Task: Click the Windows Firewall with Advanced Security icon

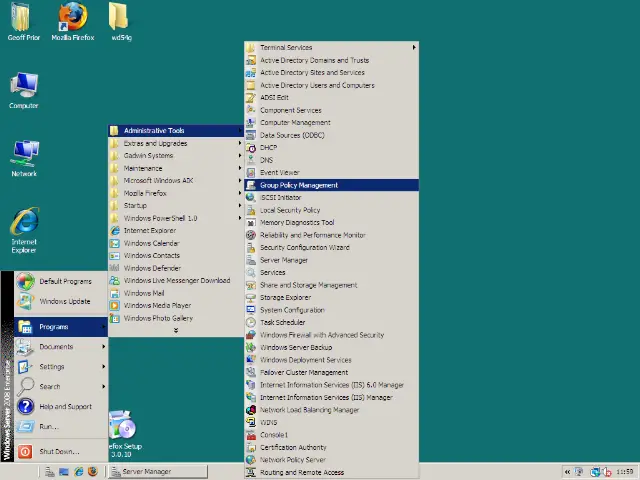Action: pos(251,335)
